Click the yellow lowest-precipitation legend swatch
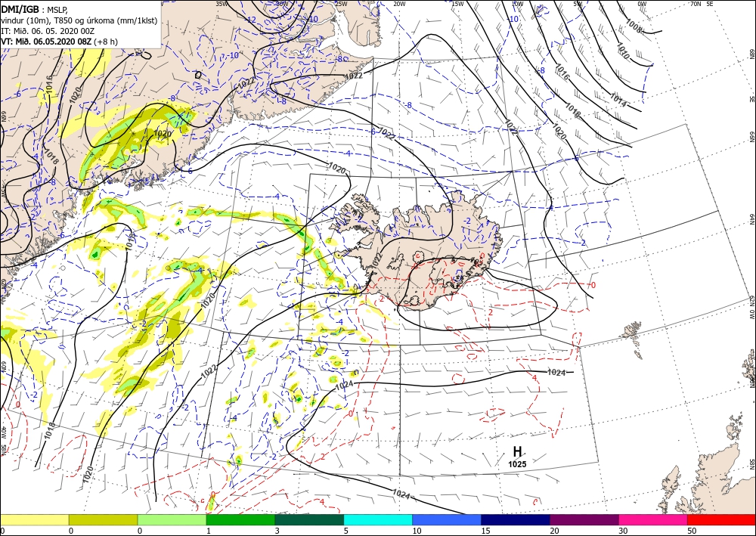The image size is (756, 536). (34, 519)
